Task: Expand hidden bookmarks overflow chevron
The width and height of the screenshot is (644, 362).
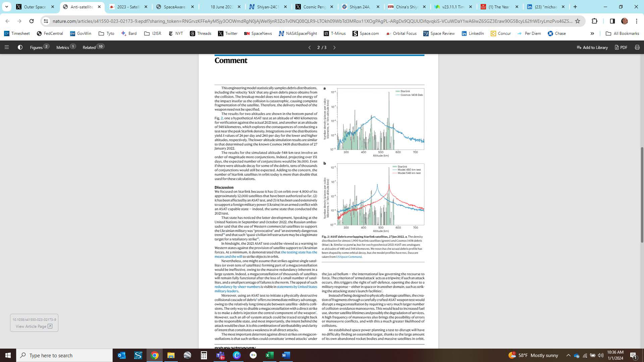Action: point(592,34)
